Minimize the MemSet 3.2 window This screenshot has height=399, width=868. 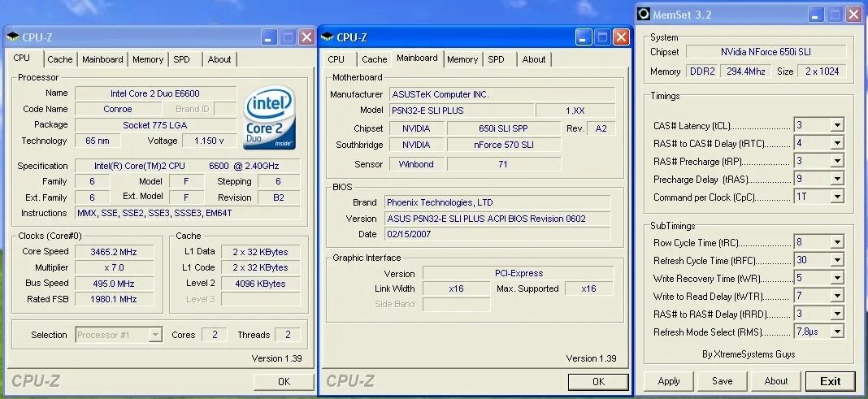818,15
